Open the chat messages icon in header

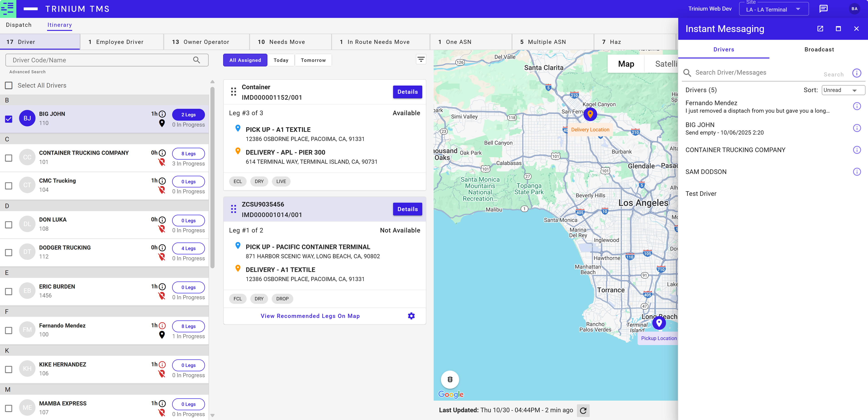(823, 9)
